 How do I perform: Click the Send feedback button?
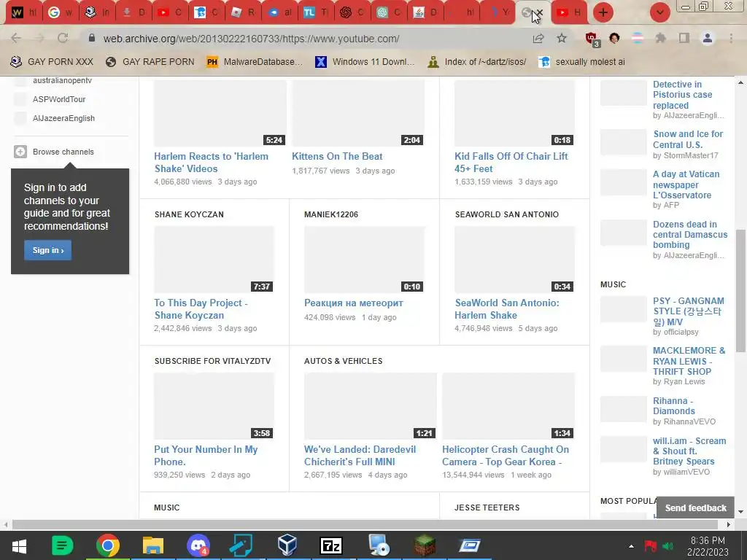click(695, 508)
